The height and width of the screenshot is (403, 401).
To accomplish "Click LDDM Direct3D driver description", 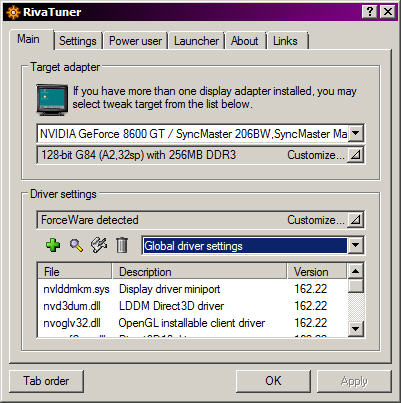I will (x=171, y=306).
